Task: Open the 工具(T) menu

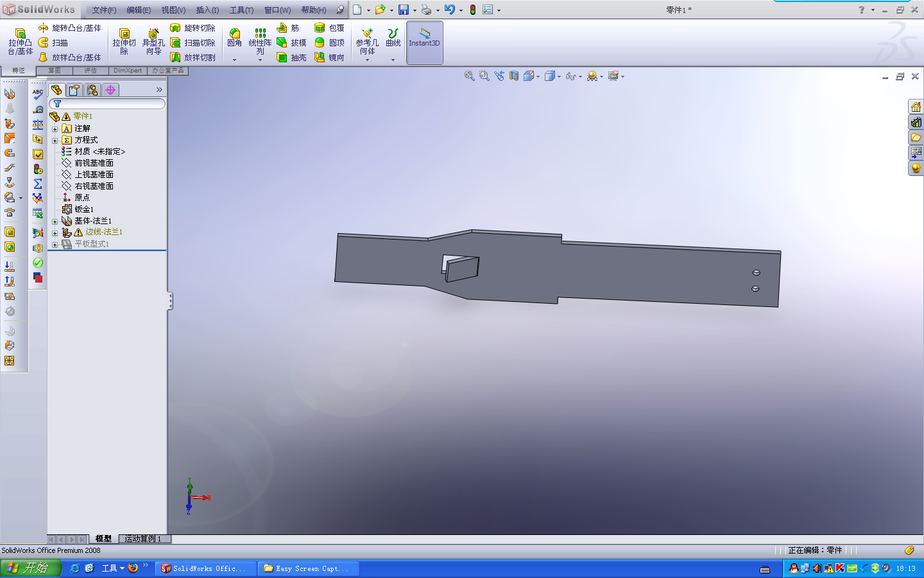Action: pyautogui.click(x=241, y=10)
